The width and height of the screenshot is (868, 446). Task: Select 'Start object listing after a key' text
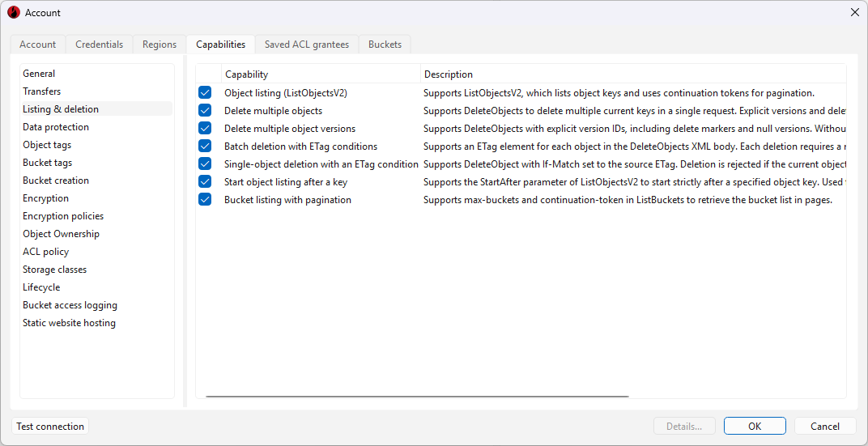286,181
